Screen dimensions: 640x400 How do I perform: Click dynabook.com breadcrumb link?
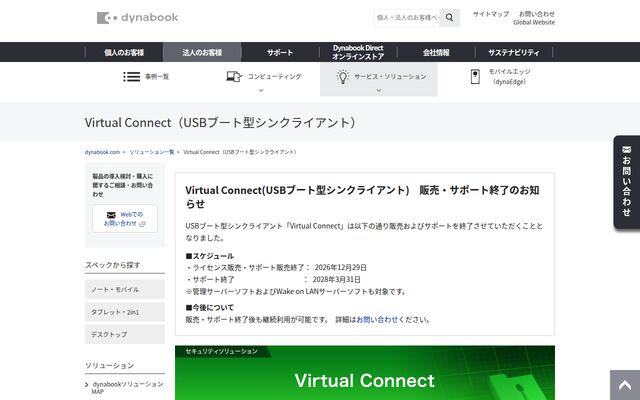[x=102, y=152]
